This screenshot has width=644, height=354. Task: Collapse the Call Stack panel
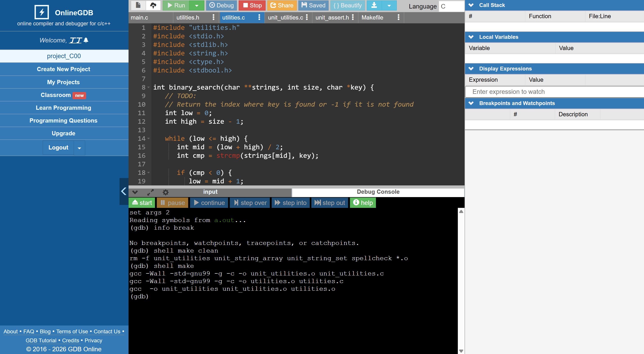[x=471, y=5]
